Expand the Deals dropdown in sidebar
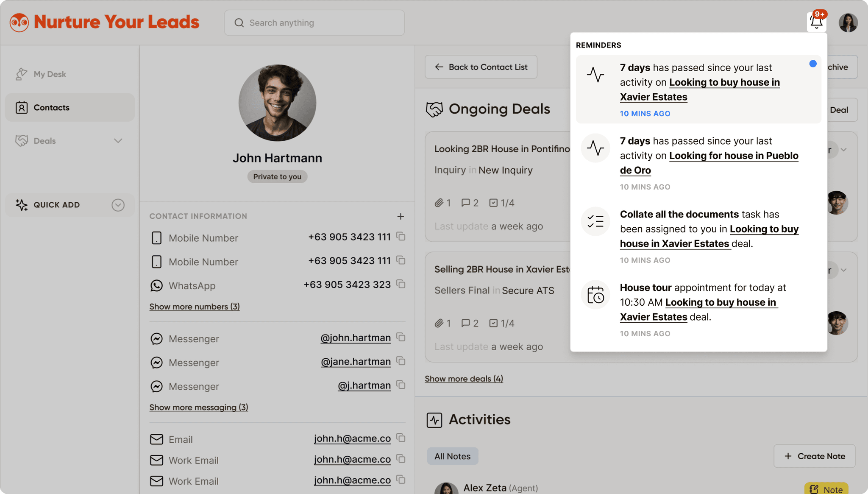Viewport: 868px width, 494px height. click(118, 141)
